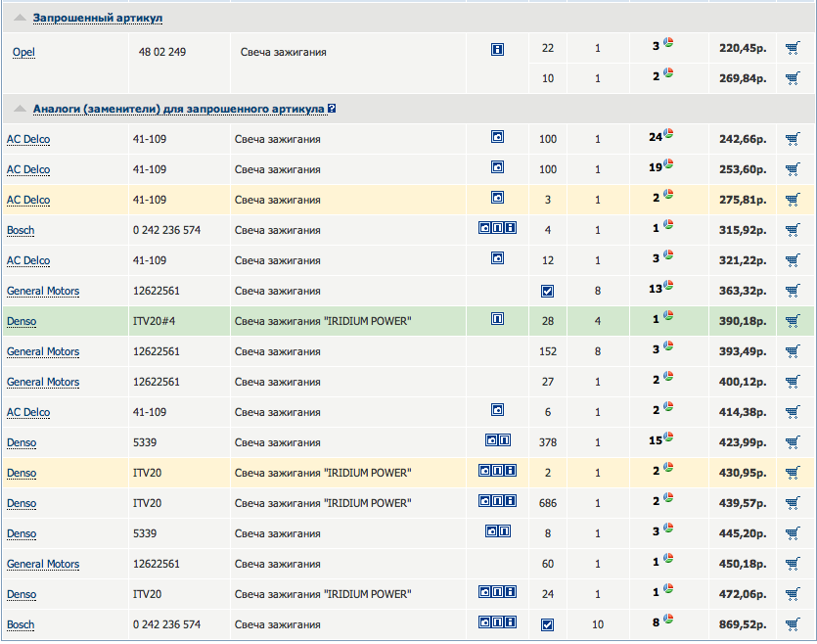Image resolution: width=817 pixels, height=644 pixels.
Task: Open Opel brand link
Action: [23, 52]
